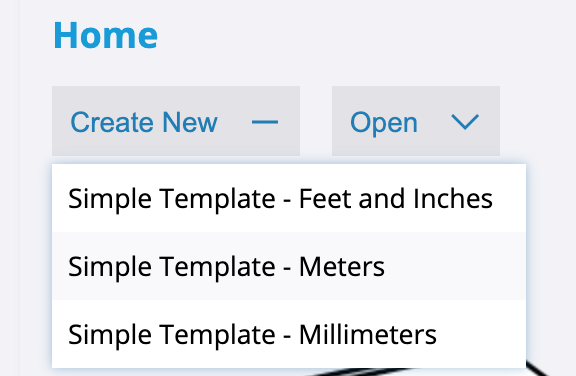576x376 pixels.
Task: Click the minus icon beside Create New
Action: coord(264,122)
